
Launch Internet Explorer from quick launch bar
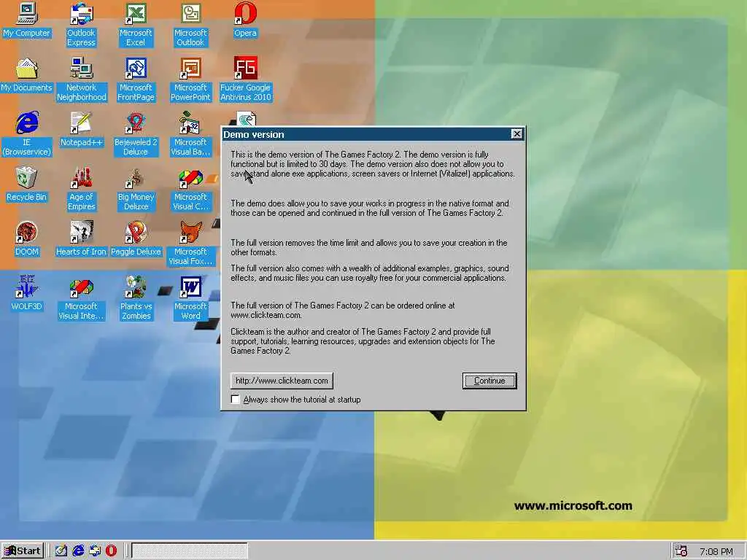[78, 551]
